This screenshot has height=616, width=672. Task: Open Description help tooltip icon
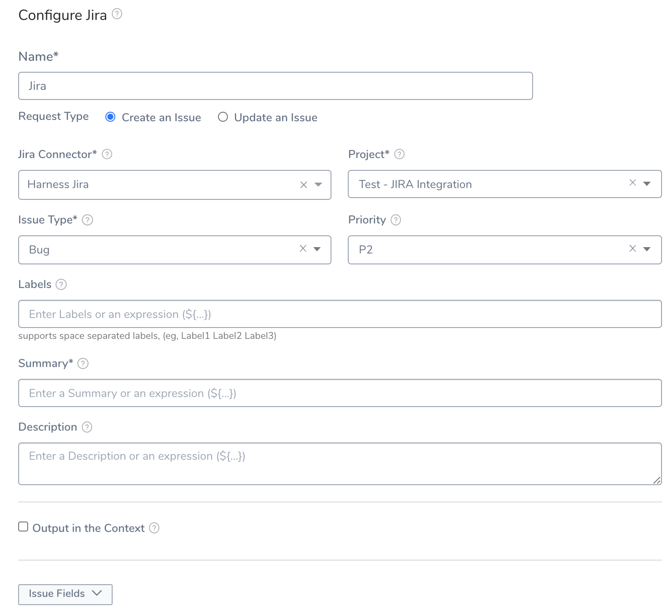click(87, 427)
